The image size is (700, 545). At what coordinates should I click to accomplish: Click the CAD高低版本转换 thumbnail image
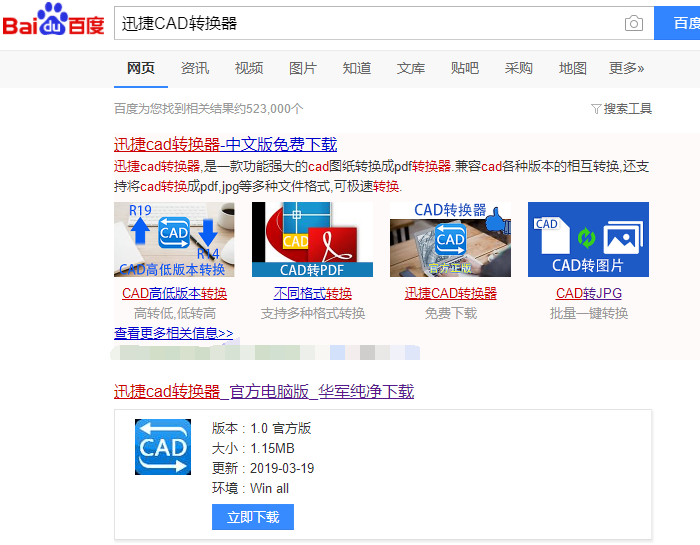174,239
